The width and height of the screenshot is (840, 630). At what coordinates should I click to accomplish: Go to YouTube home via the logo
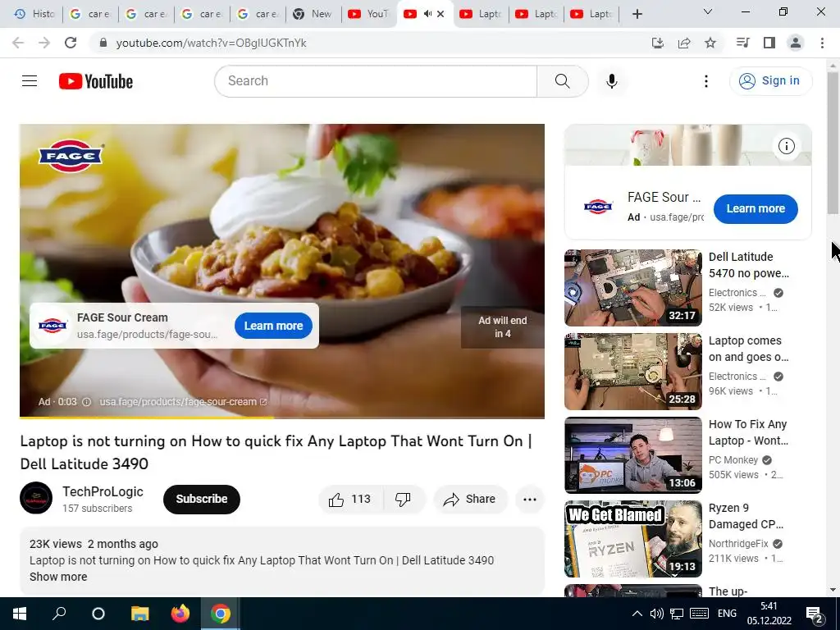(96, 81)
